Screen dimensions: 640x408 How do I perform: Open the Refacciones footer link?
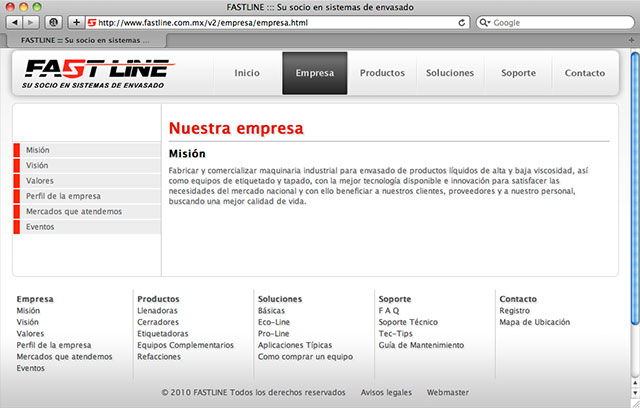point(159,357)
